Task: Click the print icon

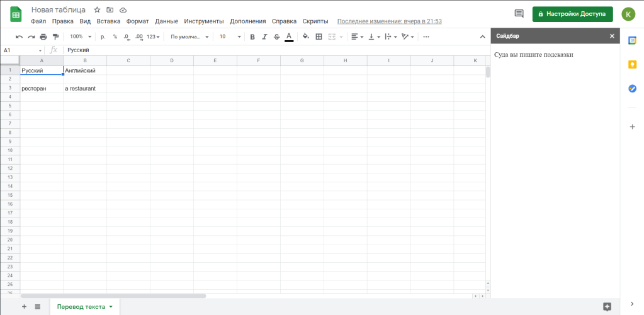Action: point(43,36)
